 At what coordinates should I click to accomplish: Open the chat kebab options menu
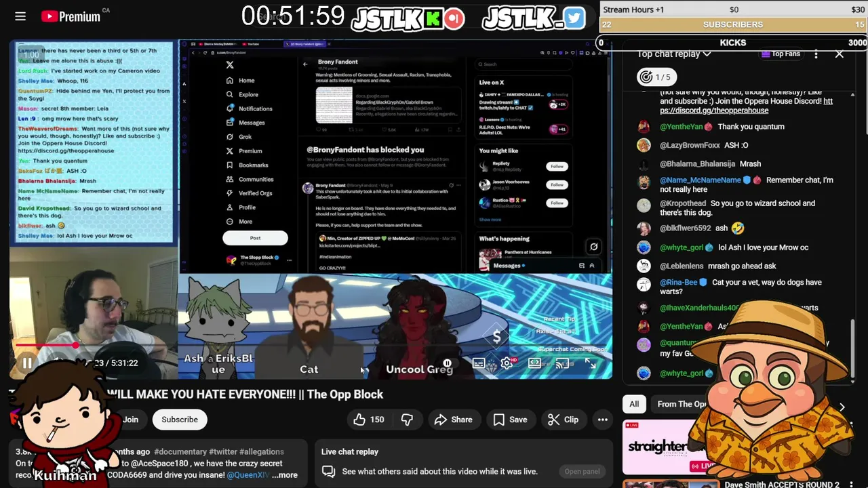click(816, 54)
